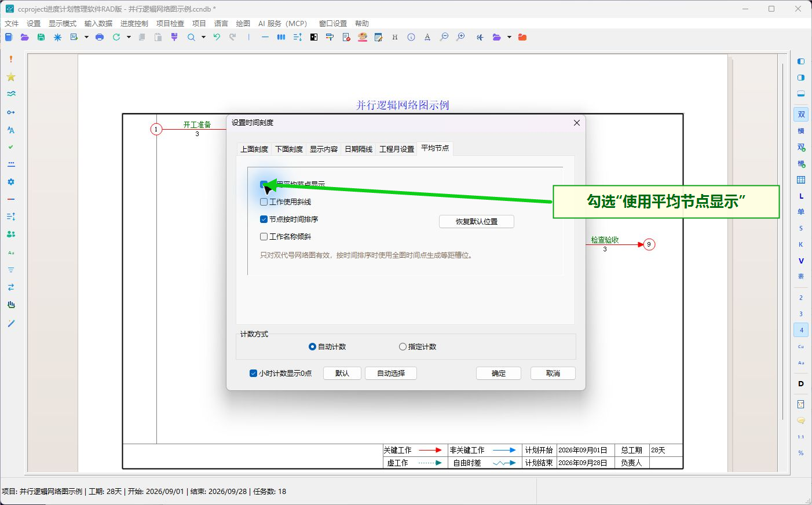Open dropdown arrow next to refresh icon
The width and height of the screenshot is (812, 505).
129,37
